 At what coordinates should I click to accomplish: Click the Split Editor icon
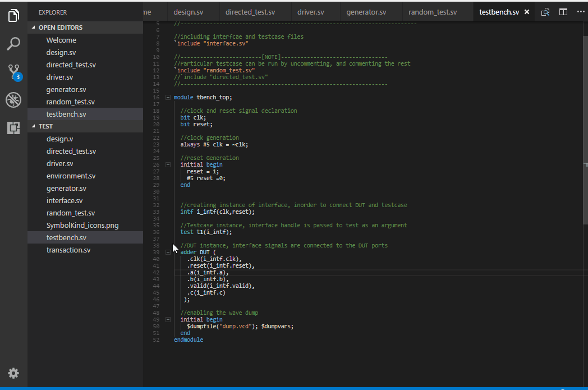[563, 12]
